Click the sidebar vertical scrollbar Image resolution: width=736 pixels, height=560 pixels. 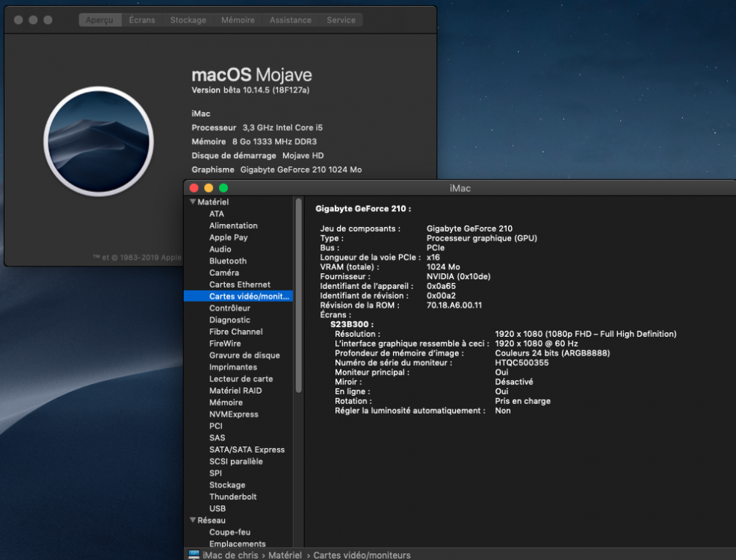pos(299,296)
